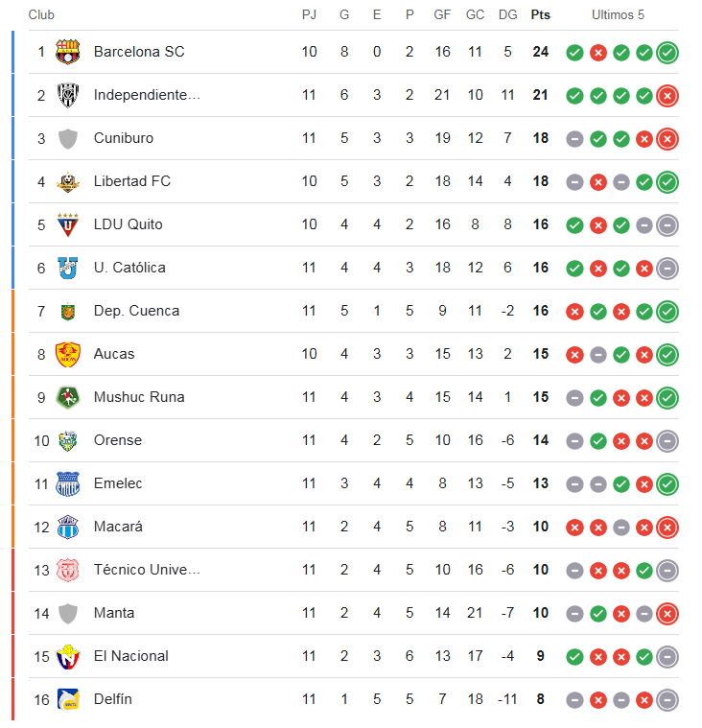Image resolution: width=702 pixels, height=728 pixels.
Task: Click the DG column header
Action: (507, 14)
